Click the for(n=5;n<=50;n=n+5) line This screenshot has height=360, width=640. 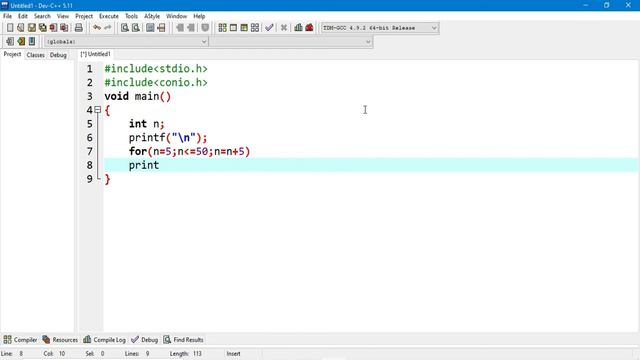pos(189,151)
